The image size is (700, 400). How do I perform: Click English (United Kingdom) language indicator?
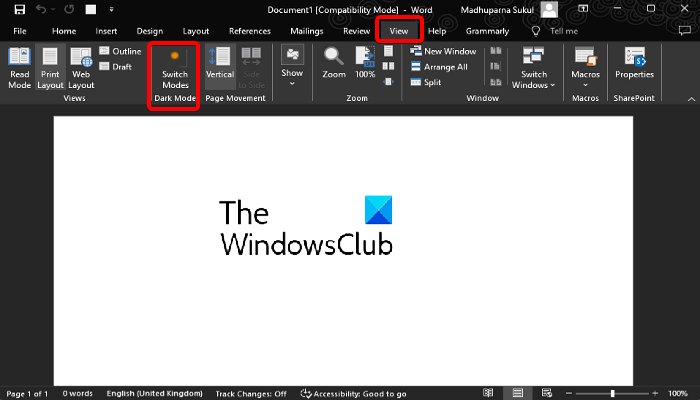[154, 393]
